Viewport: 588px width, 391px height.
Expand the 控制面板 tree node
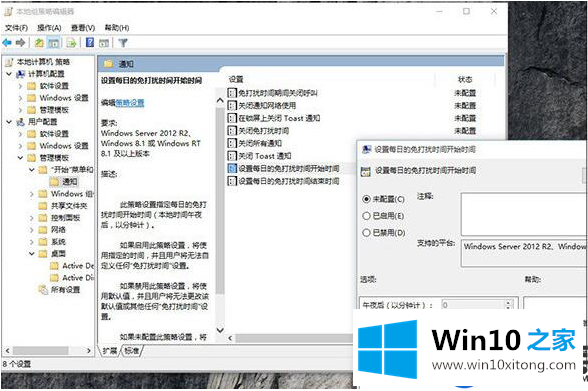click(32, 218)
